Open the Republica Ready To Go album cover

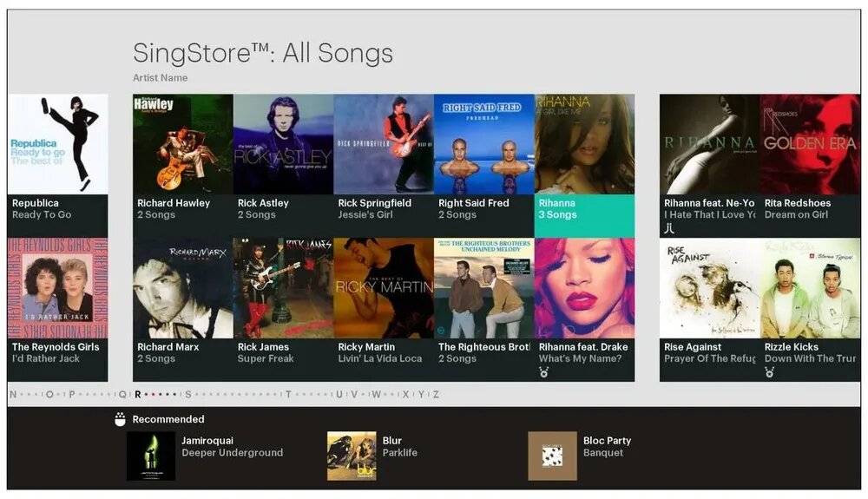tap(57, 144)
